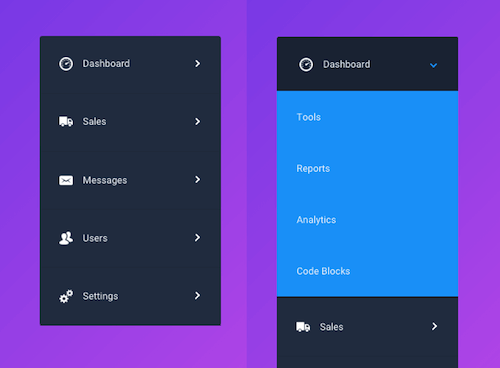Click the Dashboard gauge icon in right expanded menu
Viewport: 500px width, 368px height.
coord(306,65)
